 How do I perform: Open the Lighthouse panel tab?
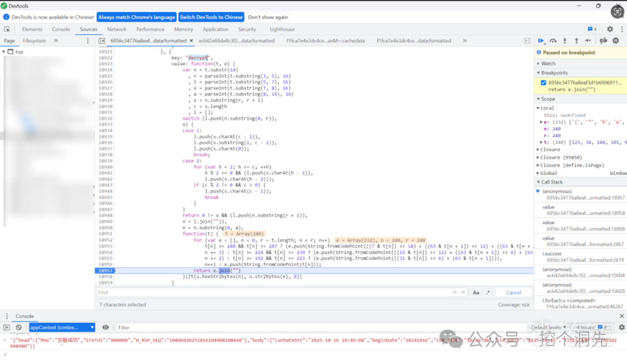coord(282,29)
